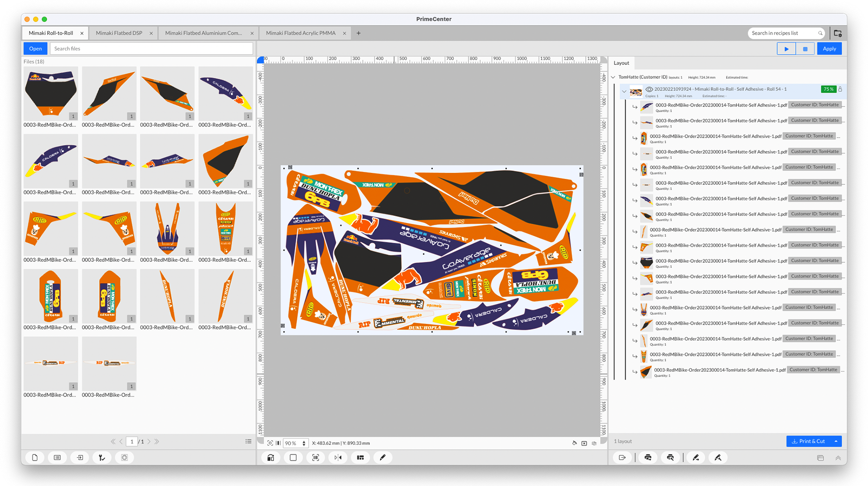Image resolution: width=868 pixels, height=486 pixels.
Task: Click the printer search icon in output toolbar
Action: coord(670,457)
